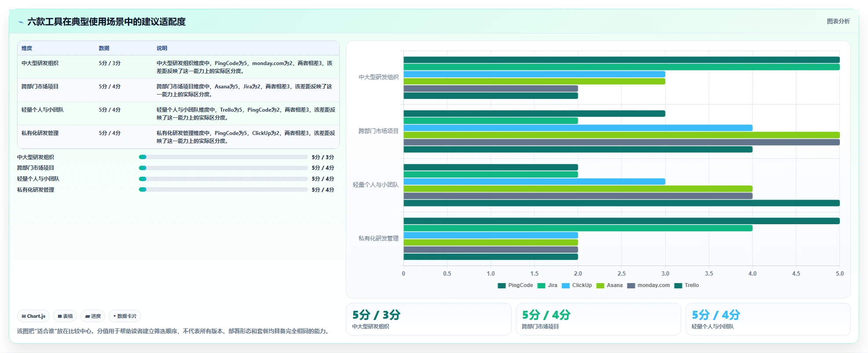Image resolution: width=868 pixels, height=353 pixels.
Task: Click the table description mentioning monday.com为2
Action: pyautogui.click(x=245, y=67)
